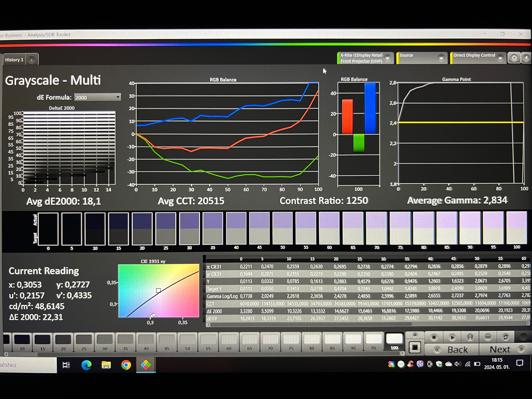Click the pattern window square icon

415,348
